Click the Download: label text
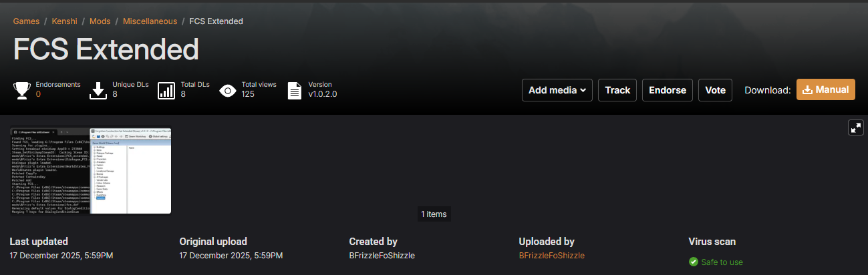 tap(768, 90)
